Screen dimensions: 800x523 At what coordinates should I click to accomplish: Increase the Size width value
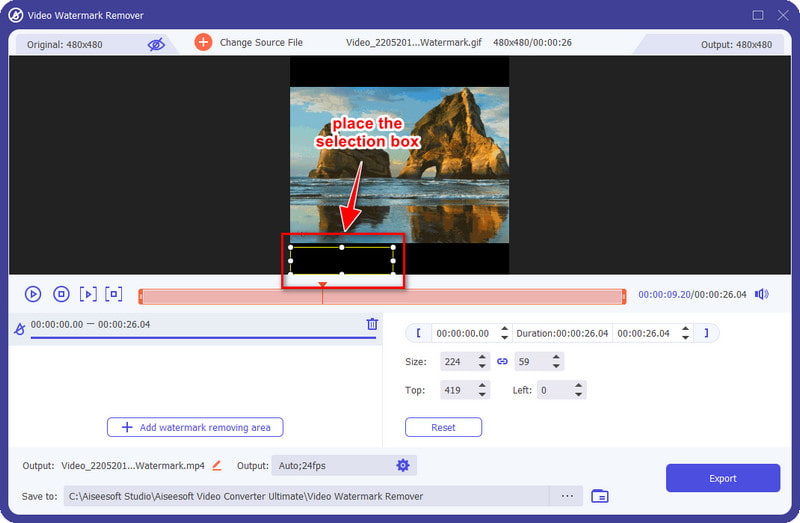pyautogui.click(x=482, y=357)
